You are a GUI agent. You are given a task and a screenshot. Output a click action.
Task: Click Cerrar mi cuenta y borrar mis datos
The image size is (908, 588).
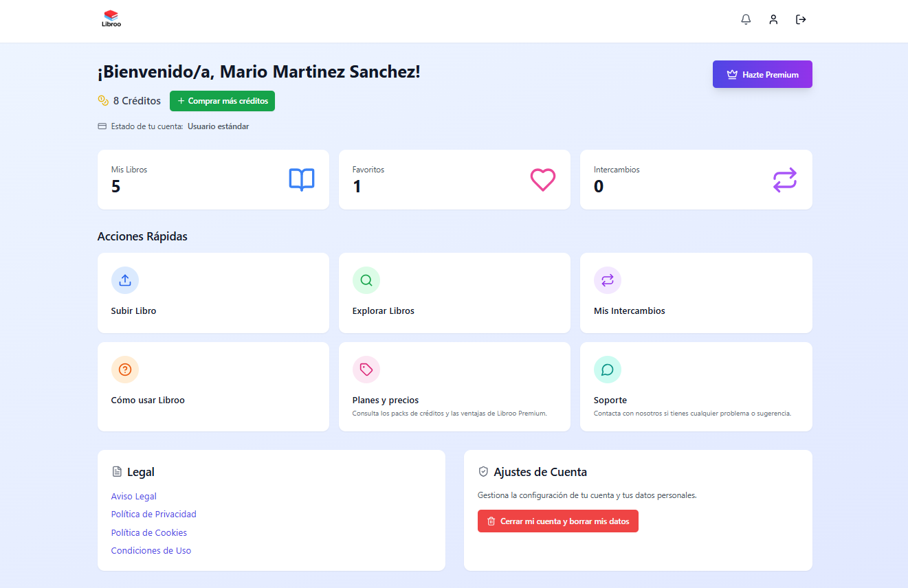tap(557, 521)
